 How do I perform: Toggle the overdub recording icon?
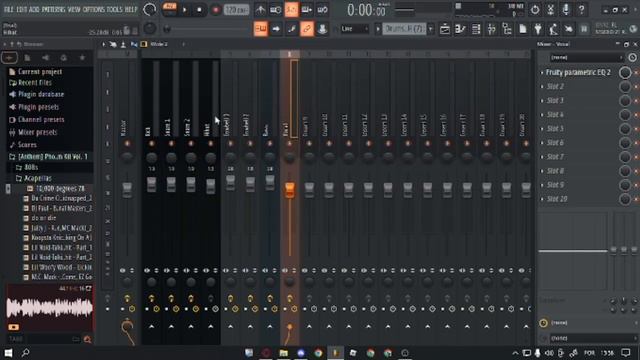pyautogui.click(x=307, y=9)
